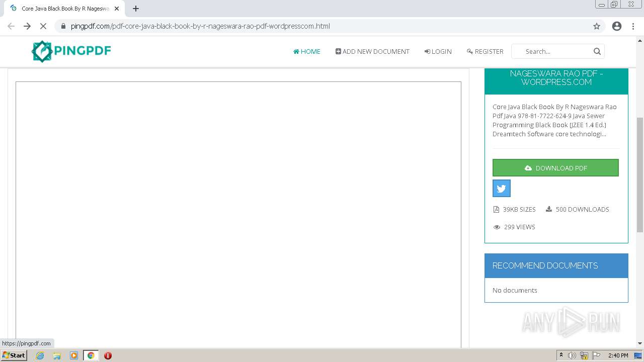
Task: Open ADD NEW DOCUMENT page
Action: click(x=372, y=51)
